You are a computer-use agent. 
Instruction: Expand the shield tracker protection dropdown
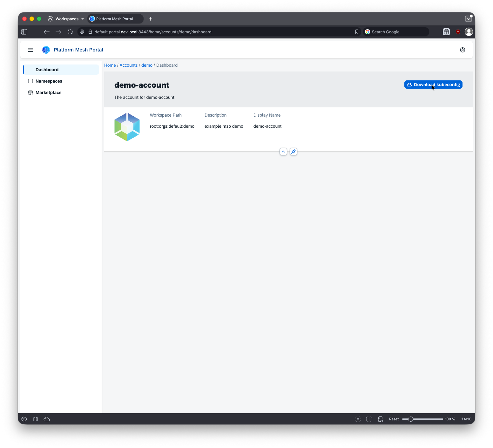click(82, 32)
